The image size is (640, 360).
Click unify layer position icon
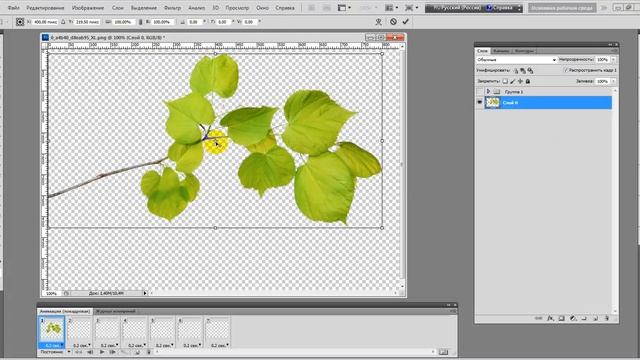pyautogui.click(x=516, y=71)
